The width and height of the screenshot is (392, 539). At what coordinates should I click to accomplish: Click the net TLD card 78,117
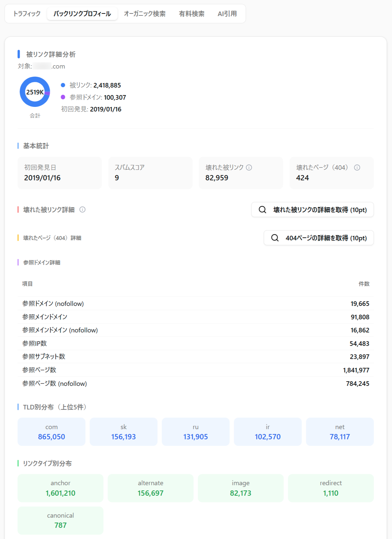tap(340, 432)
